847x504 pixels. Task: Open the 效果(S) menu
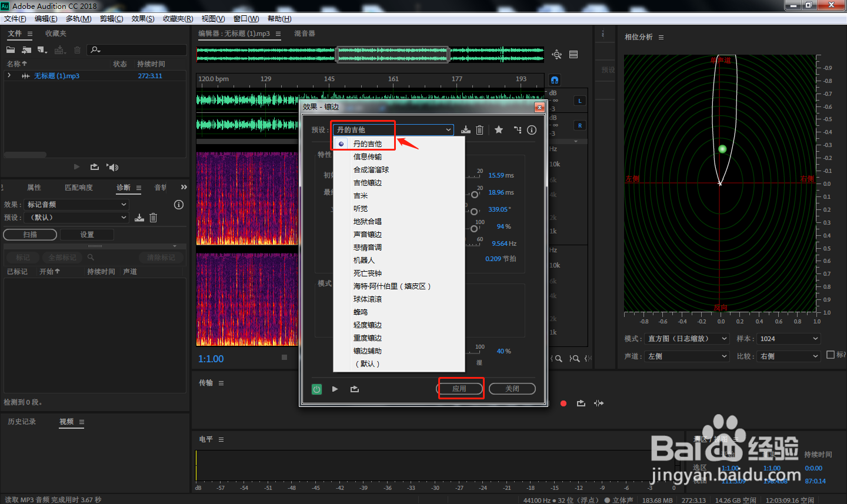[143, 19]
